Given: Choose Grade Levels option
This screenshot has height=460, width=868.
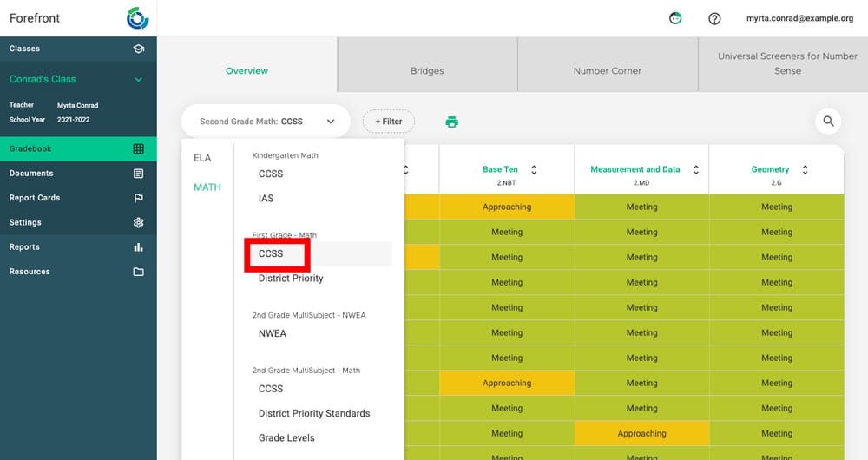Looking at the screenshot, I should (x=286, y=437).
